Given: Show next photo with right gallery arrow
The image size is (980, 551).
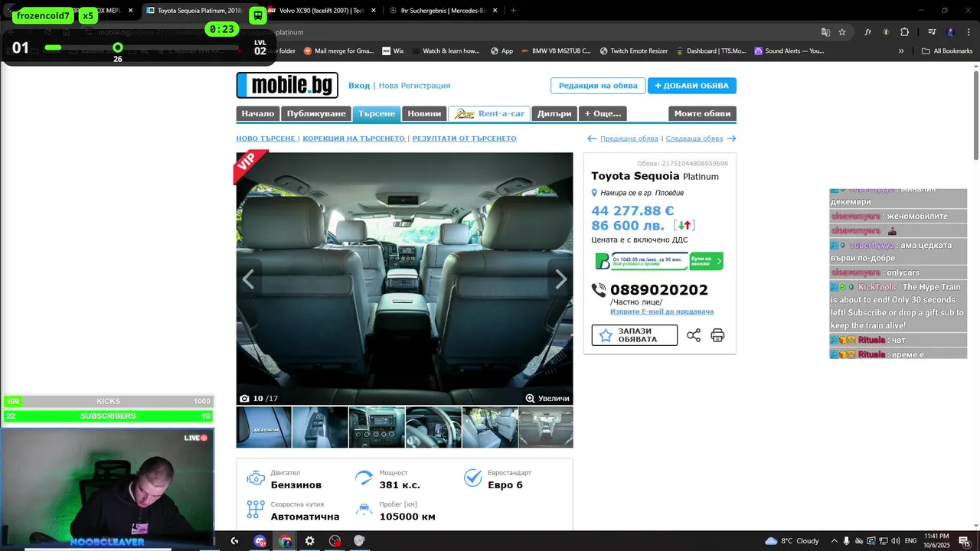Looking at the screenshot, I should pos(560,279).
